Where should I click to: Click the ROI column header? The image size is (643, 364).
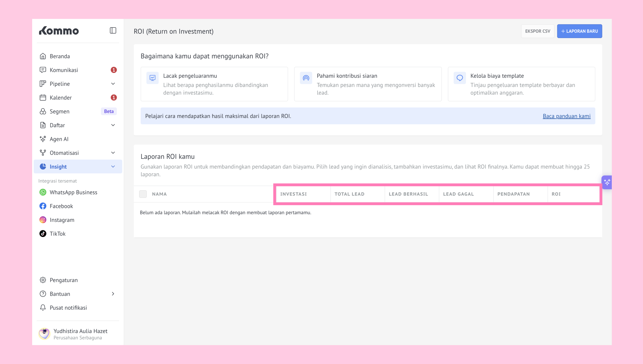coord(556,194)
